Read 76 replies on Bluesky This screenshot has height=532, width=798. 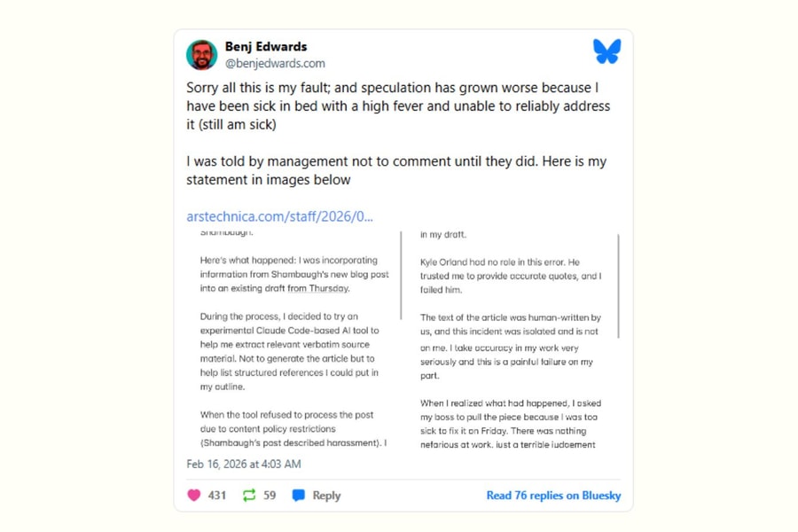pyautogui.click(x=553, y=496)
